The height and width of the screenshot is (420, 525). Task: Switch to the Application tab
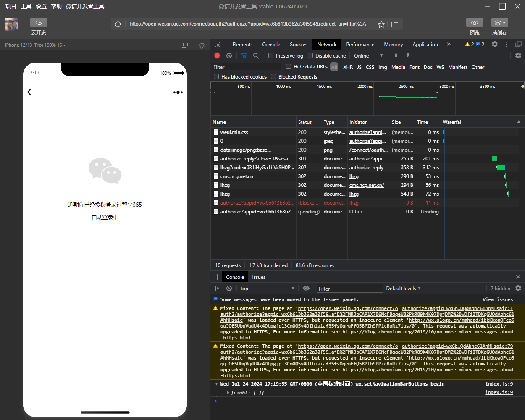point(425,44)
